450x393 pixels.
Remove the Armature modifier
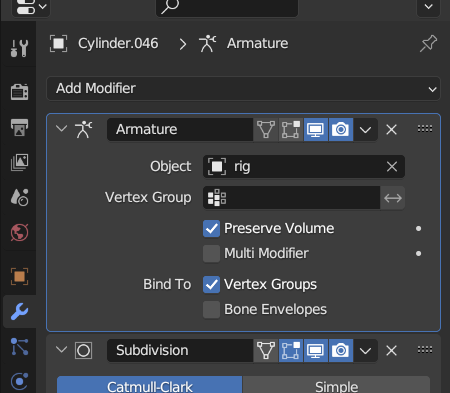click(391, 129)
